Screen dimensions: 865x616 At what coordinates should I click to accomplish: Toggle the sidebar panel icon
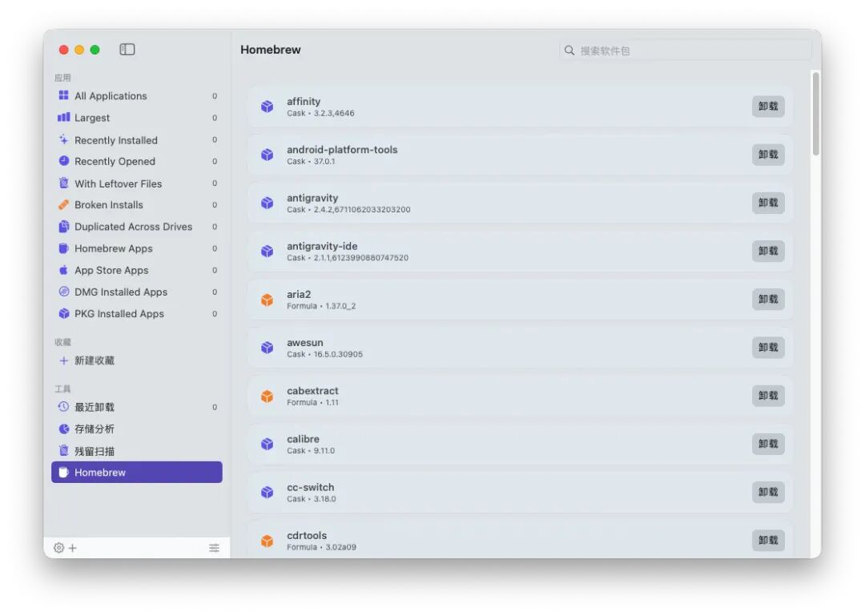(127, 50)
